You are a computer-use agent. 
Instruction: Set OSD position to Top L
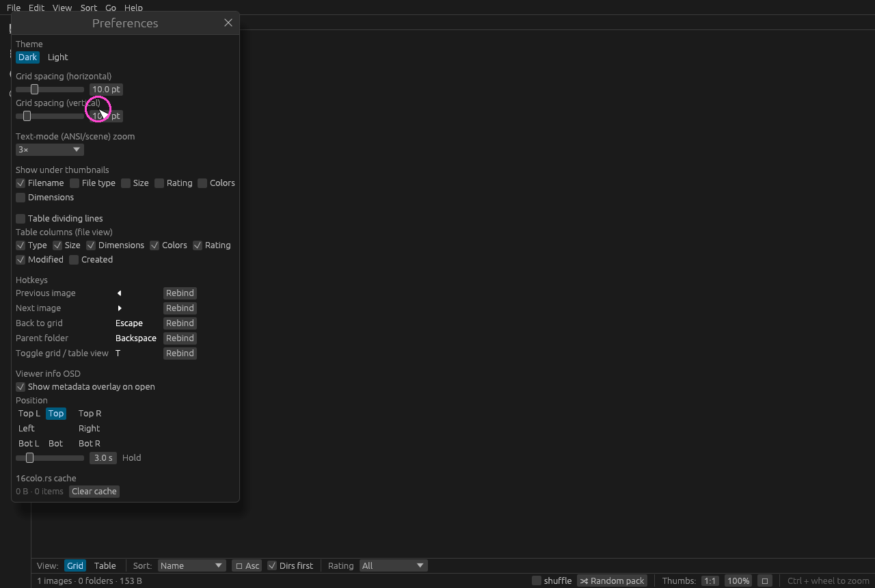(x=29, y=414)
